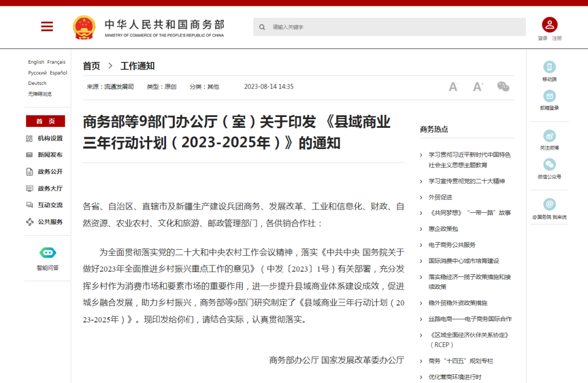Open the 政务公开 sidebar menu item
The width and height of the screenshot is (588, 383).
click(48, 172)
